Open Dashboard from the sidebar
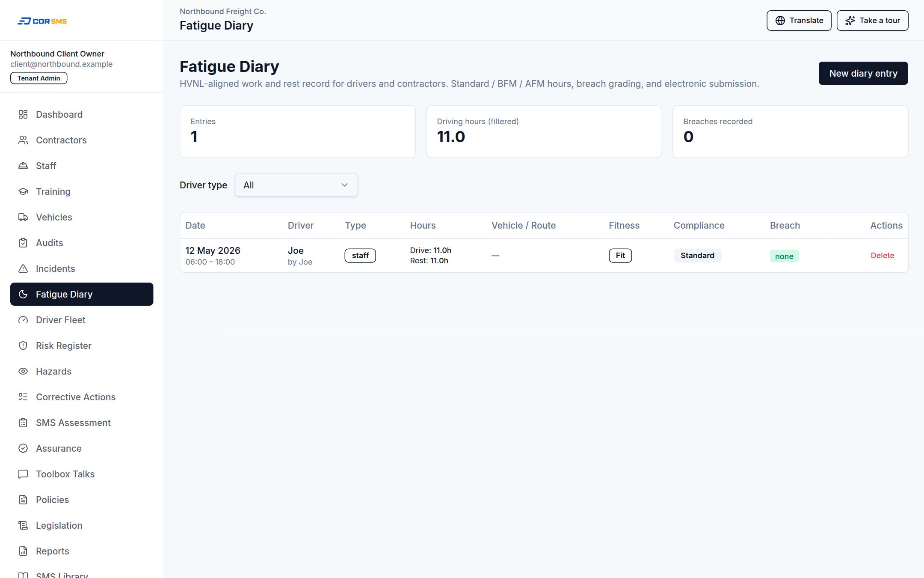924x578 pixels. click(82, 114)
